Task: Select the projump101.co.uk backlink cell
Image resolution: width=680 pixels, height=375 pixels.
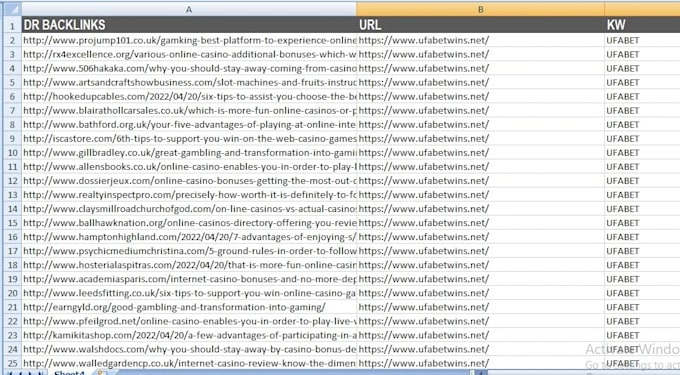Action: (x=189, y=40)
